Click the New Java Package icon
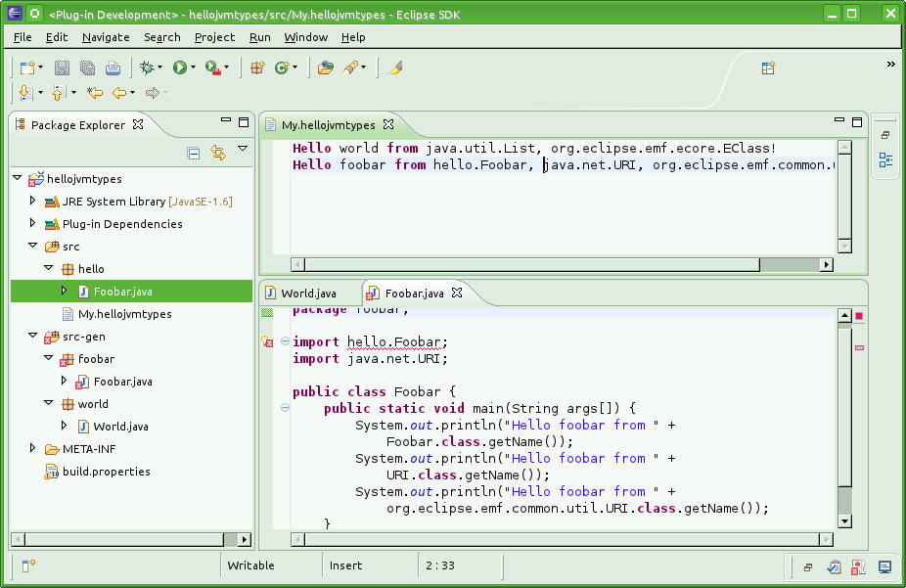The height and width of the screenshot is (588, 906). [257, 68]
